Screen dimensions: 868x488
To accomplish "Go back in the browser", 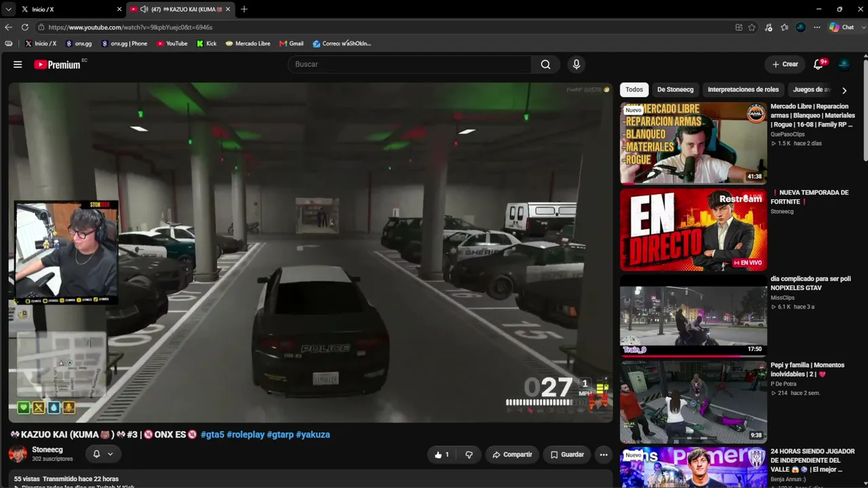I will coord(8,27).
